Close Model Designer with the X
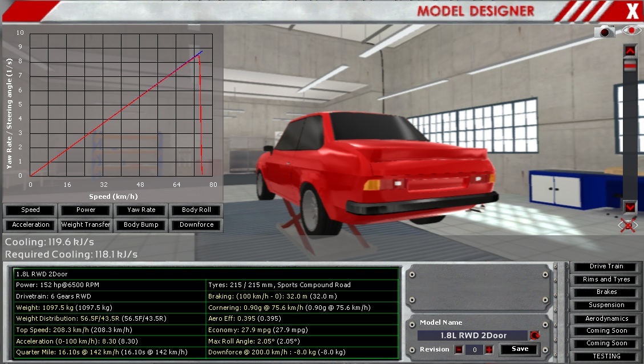Screen dimensions: 644x364 631,11
